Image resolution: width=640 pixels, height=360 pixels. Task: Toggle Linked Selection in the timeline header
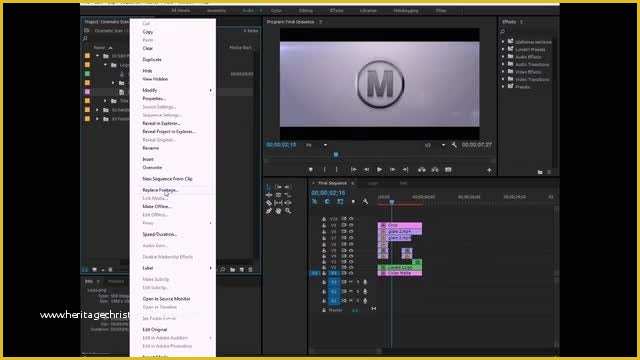tap(340, 201)
